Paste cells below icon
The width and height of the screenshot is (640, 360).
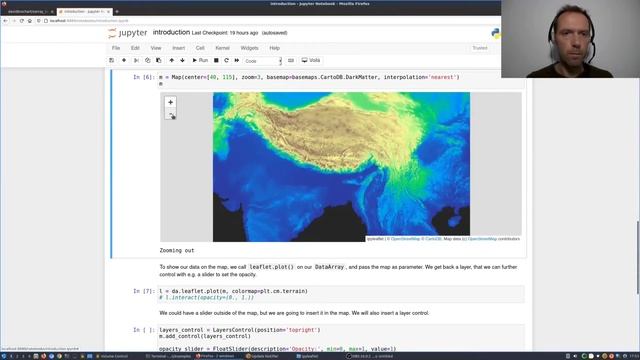tap(158, 60)
